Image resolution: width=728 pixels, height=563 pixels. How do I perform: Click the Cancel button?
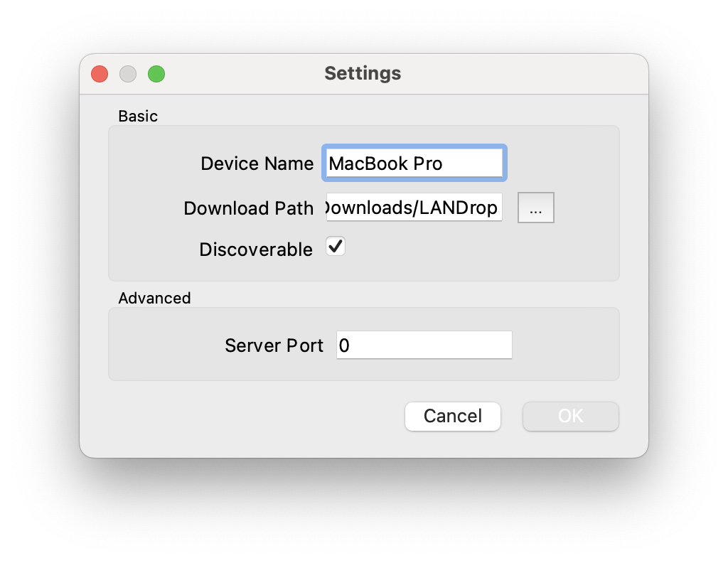point(453,416)
